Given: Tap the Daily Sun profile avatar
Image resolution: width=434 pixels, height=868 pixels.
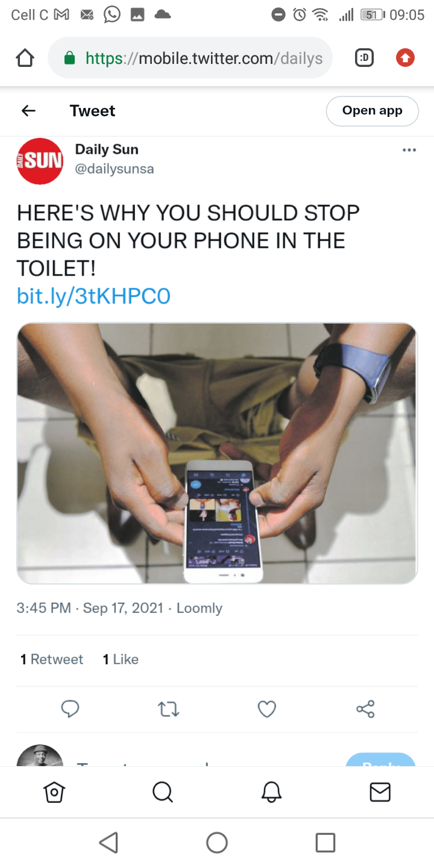Looking at the screenshot, I should point(40,161).
